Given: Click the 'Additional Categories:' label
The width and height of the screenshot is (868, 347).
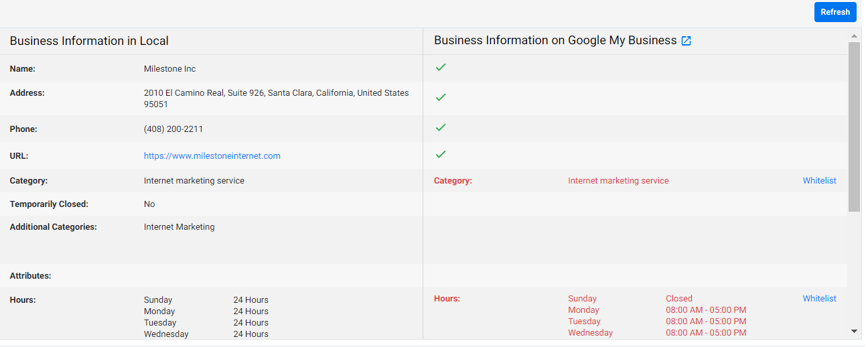Looking at the screenshot, I should click(54, 227).
